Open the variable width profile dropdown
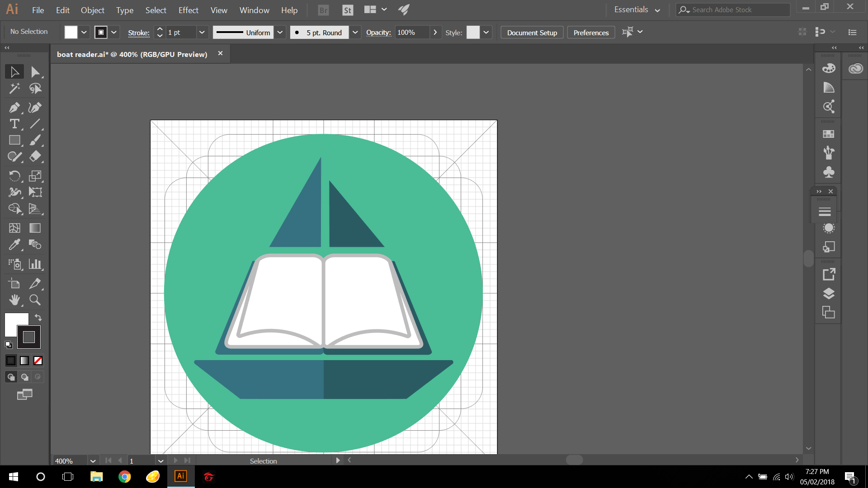This screenshot has width=868, height=488. (280, 32)
